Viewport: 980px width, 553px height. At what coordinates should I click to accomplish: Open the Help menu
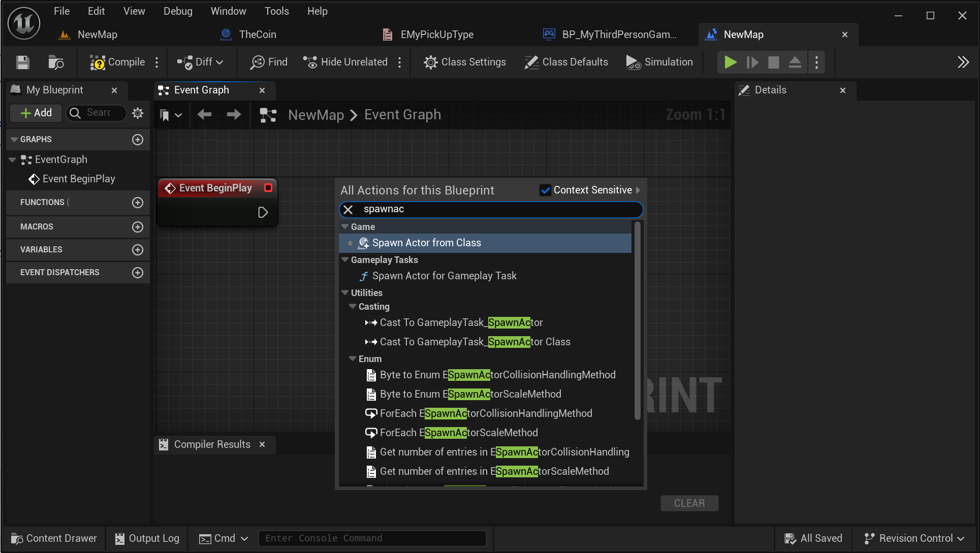tap(318, 11)
